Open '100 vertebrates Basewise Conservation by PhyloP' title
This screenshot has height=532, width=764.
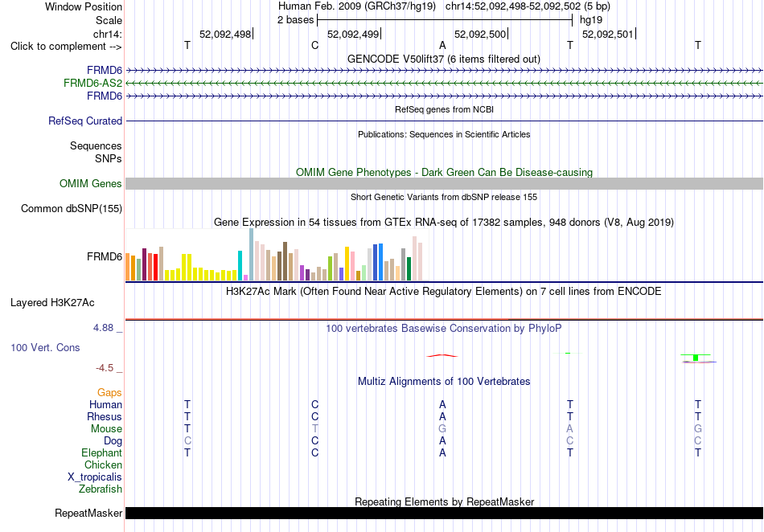444,329
